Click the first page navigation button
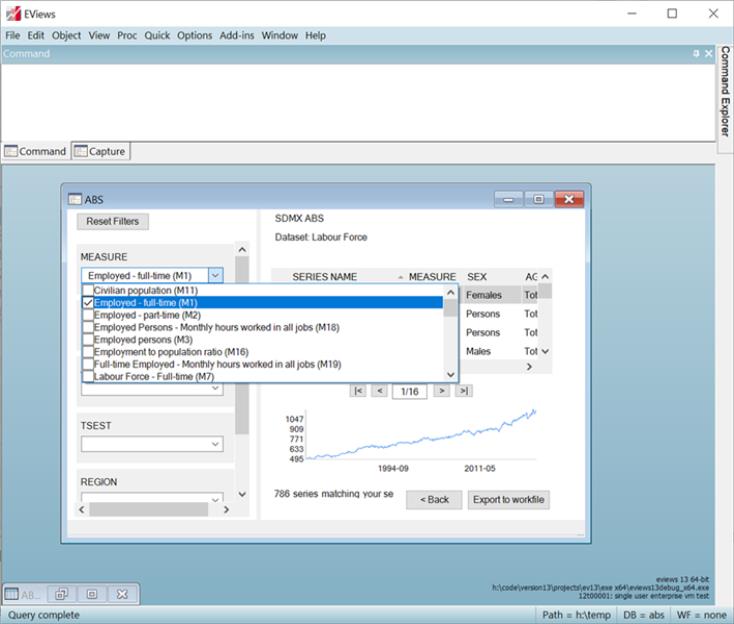The image size is (734, 624). [358, 391]
